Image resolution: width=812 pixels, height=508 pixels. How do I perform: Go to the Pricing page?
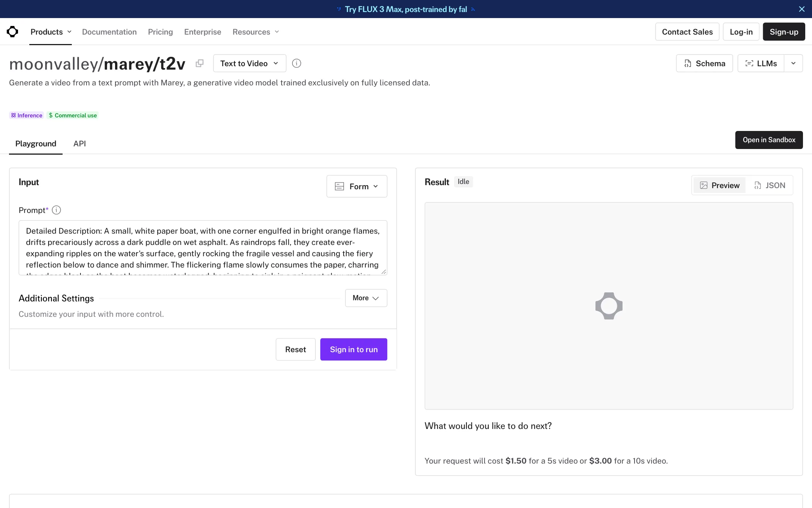161,32
